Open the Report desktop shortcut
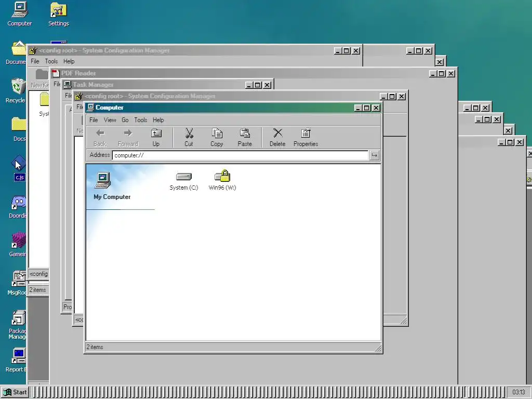The height and width of the screenshot is (399, 532). coord(16,360)
